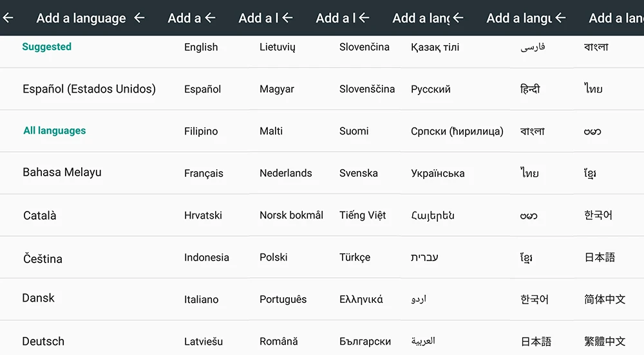
Task: Click back arrow after title above Slovenčina column
Action: click(364, 17)
